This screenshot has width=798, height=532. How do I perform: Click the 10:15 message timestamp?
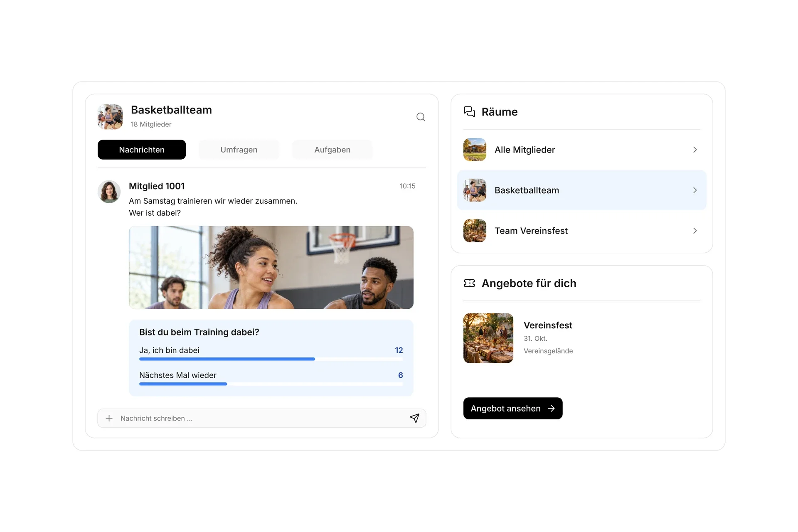pyautogui.click(x=407, y=186)
